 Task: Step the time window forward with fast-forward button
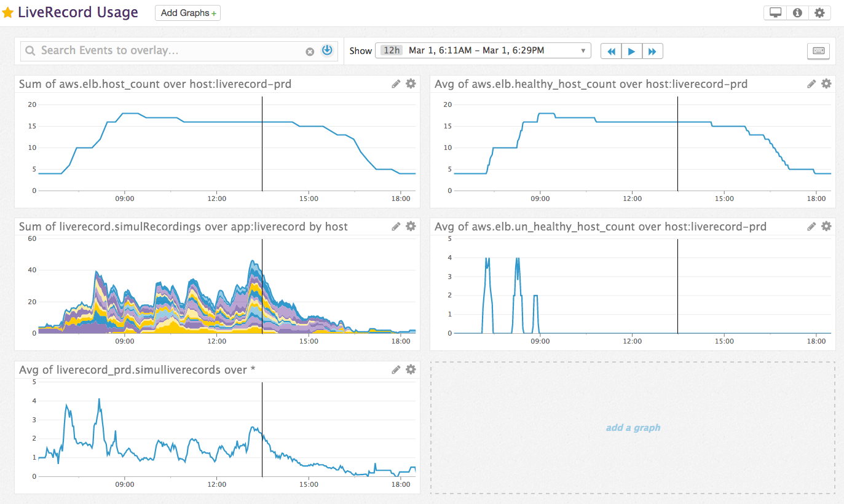tap(653, 52)
